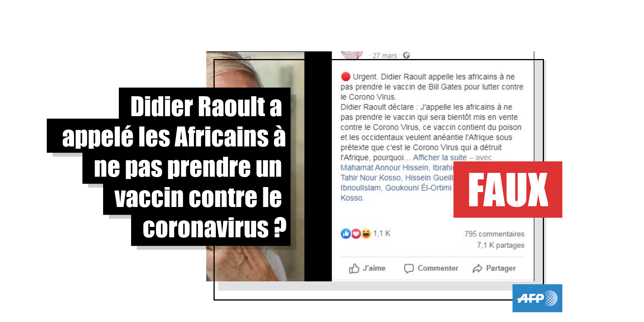
Task: Click the laughing face reaction icon
Action: tap(366, 233)
